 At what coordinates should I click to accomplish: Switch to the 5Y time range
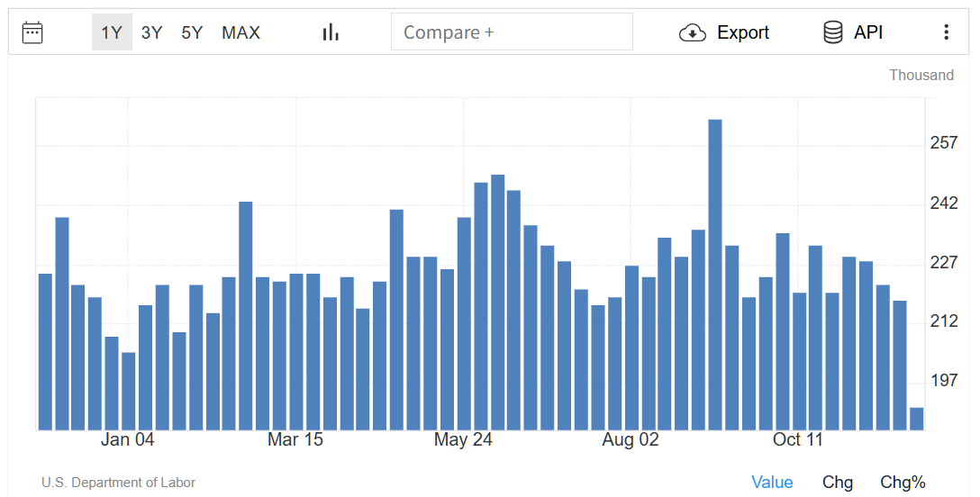tap(192, 32)
